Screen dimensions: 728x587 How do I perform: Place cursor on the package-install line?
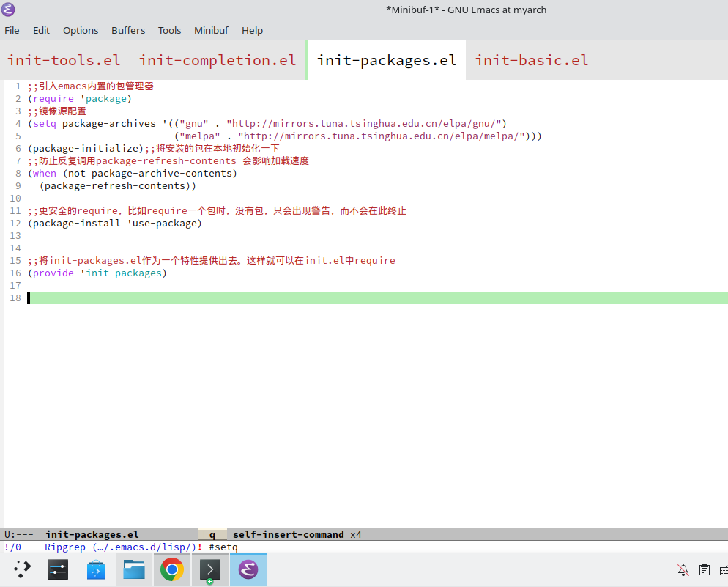pos(115,223)
